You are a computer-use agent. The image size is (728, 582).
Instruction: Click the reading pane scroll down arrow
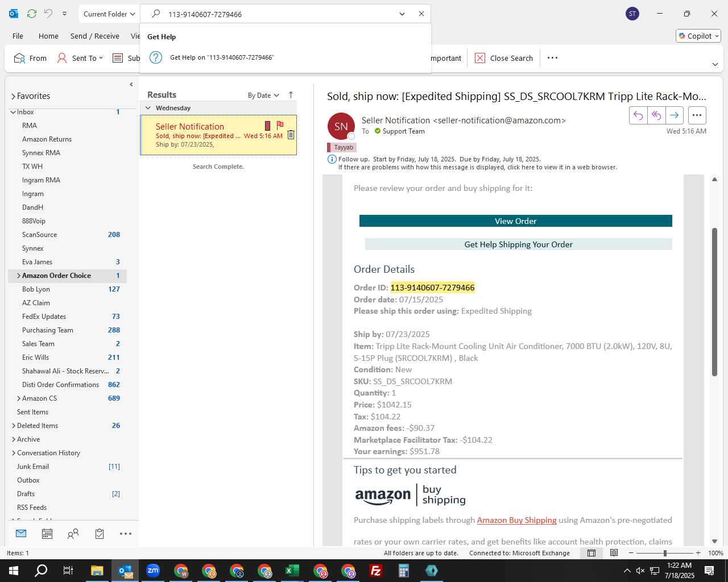(x=714, y=541)
